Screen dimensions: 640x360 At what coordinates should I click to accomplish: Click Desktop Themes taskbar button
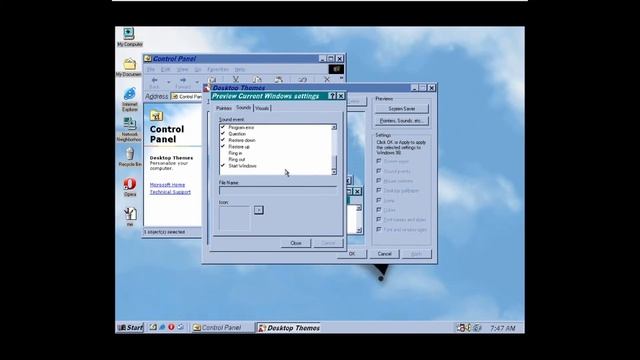click(289, 328)
